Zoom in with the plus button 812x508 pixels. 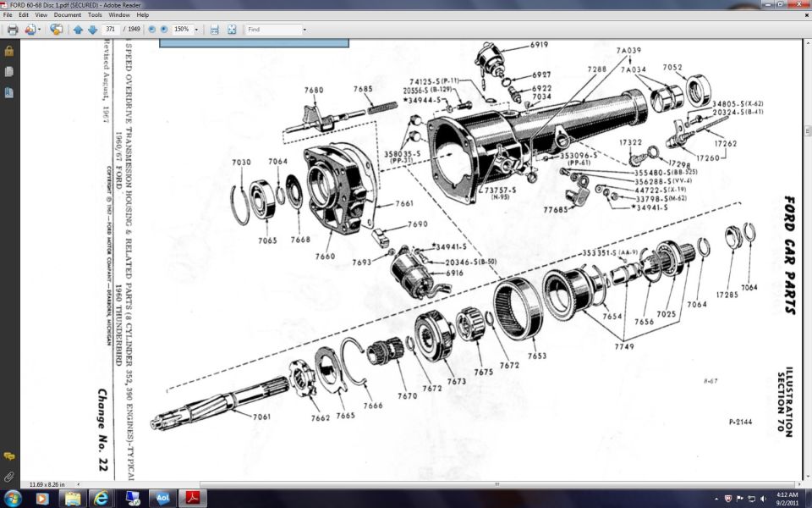[163, 30]
